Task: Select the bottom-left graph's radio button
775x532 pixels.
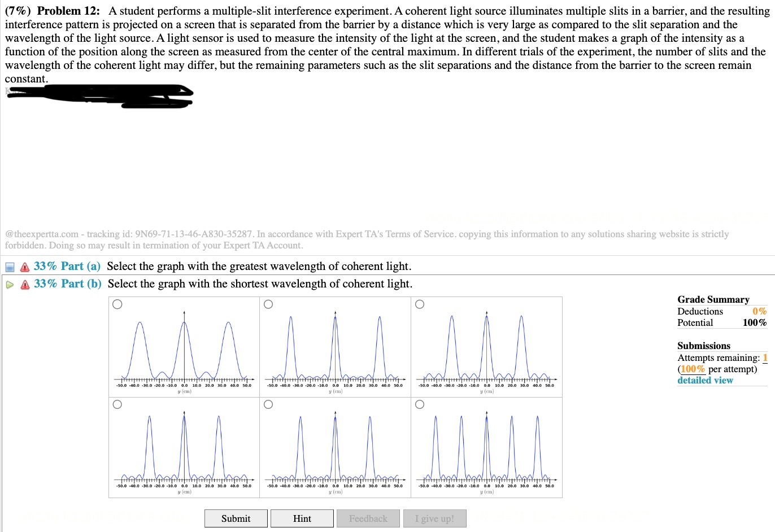Action: point(117,404)
